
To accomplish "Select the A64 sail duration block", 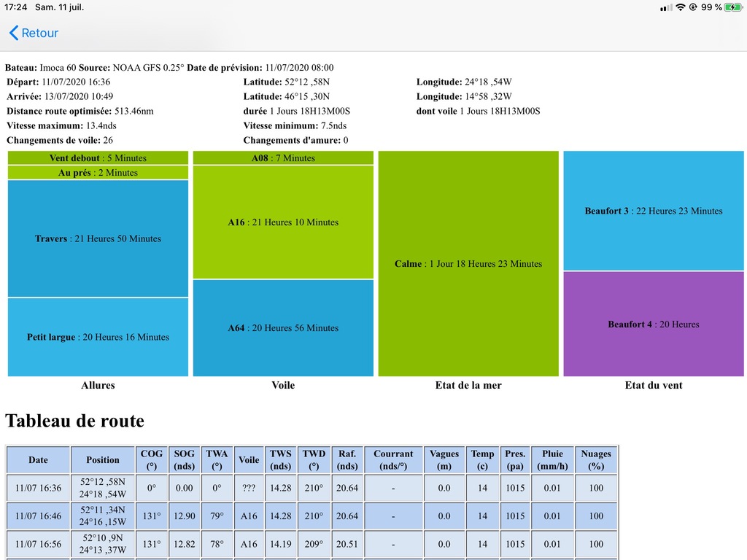I will 283,328.
